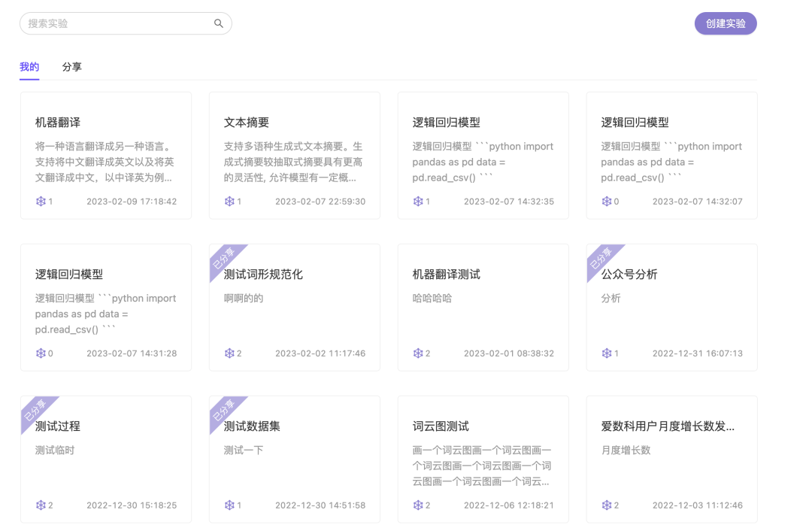The image size is (812, 531).
Task: Click the description 测试临时
Action: [55, 450]
